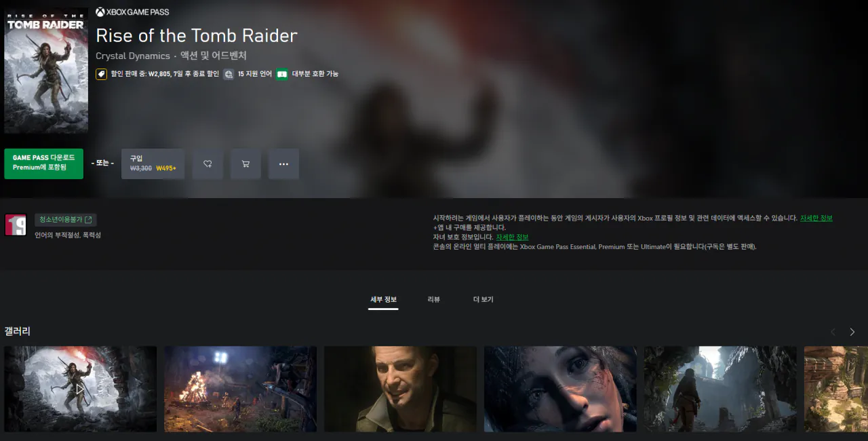Click the device compatibility icon
This screenshot has height=441, width=868.
pos(281,74)
